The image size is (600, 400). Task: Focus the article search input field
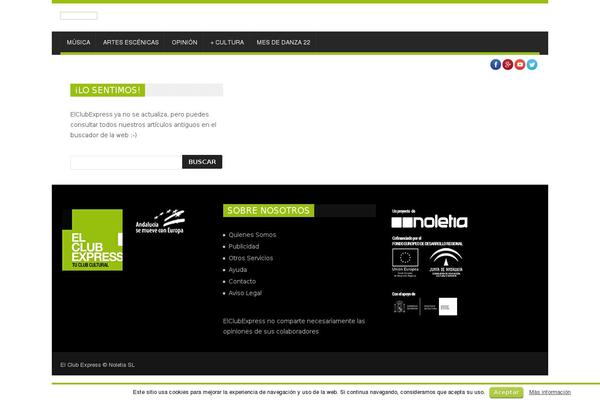pyautogui.click(x=126, y=162)
